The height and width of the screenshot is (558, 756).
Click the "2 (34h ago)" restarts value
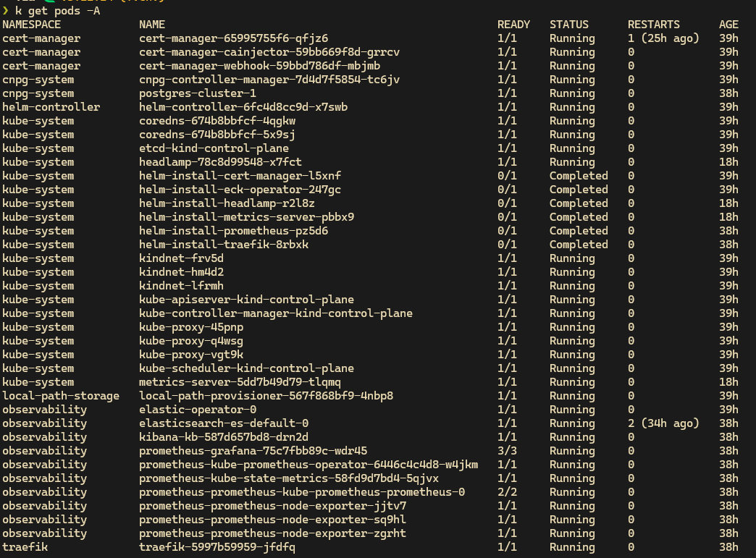[x=663, y=423]
